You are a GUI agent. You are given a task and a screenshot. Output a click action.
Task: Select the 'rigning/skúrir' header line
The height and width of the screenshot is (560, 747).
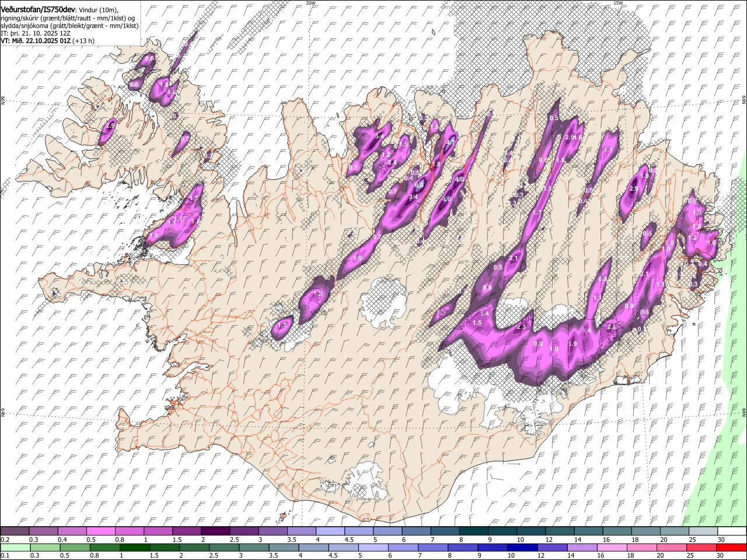pyautogui.click(x=68, y=18)
